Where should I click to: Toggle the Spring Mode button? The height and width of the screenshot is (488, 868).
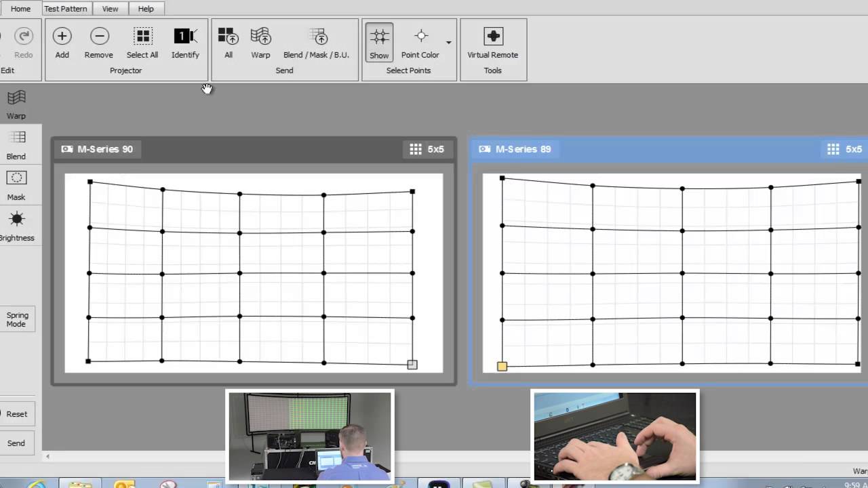point(17,319)
